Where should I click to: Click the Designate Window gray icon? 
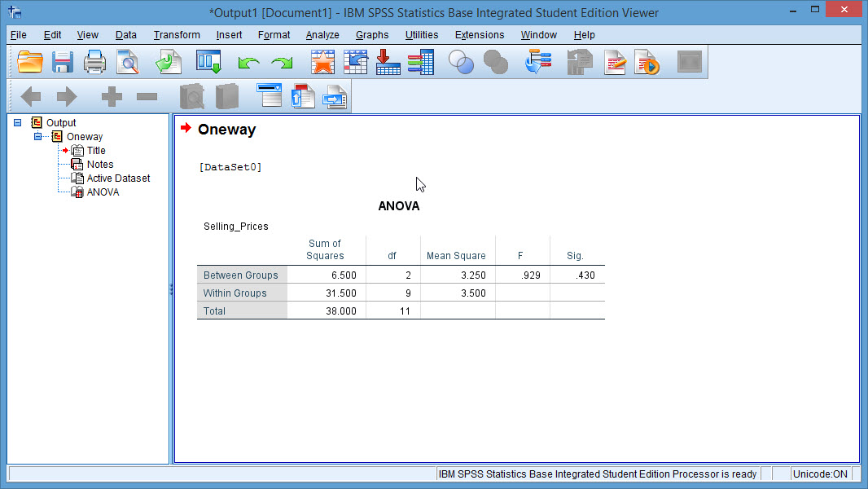[690, 62]
